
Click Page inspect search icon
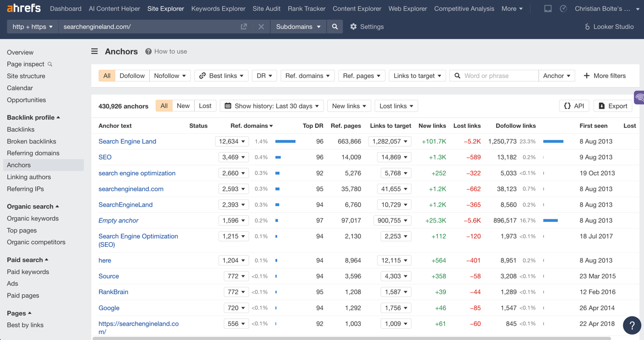pyautogui.click(x=50, y=64)
